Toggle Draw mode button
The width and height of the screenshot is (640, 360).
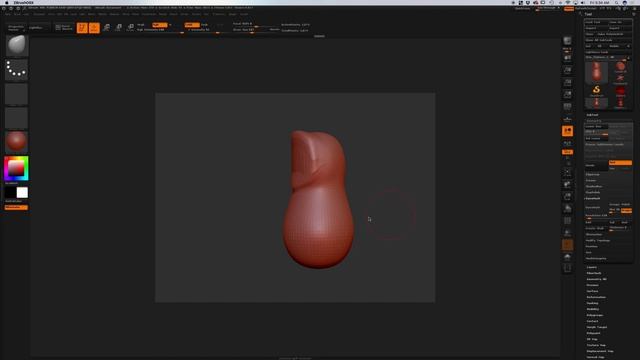point(94,27)
